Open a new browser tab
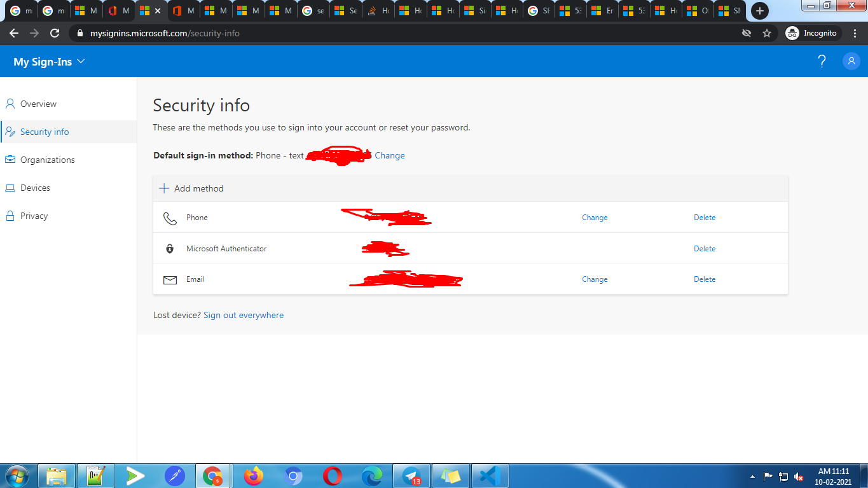Image resolution: width=868 pixels, height=488 pixels. (x=759, y=11)
